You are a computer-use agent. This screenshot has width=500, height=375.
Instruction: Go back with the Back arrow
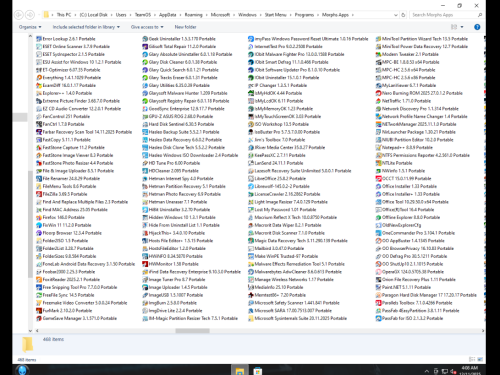[x=19, y=15]
